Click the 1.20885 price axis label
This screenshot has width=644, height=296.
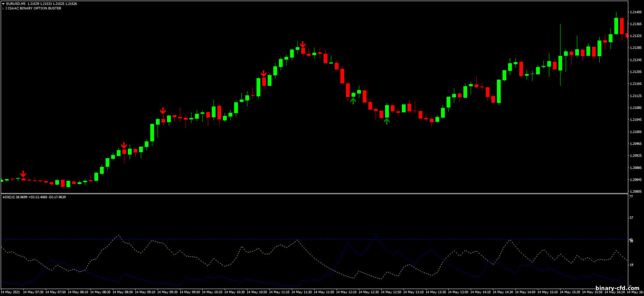click(635, 168)
